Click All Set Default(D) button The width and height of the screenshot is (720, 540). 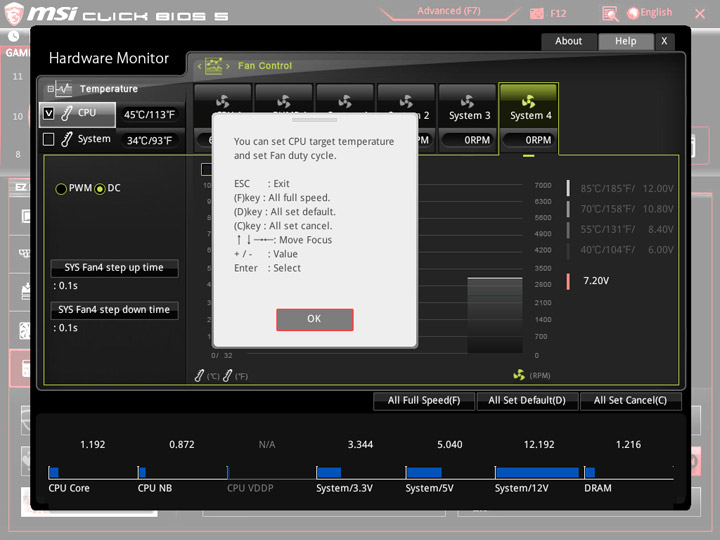point(527,400)
